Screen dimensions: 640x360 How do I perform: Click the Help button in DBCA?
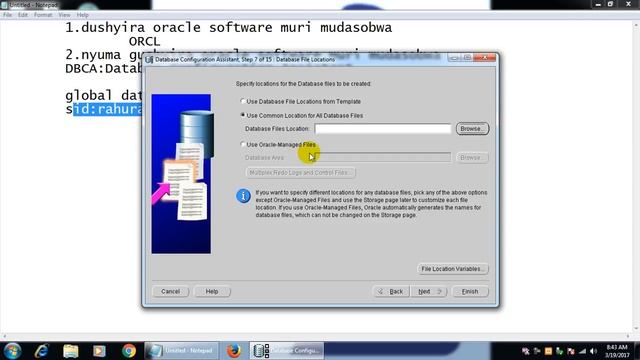212,291
